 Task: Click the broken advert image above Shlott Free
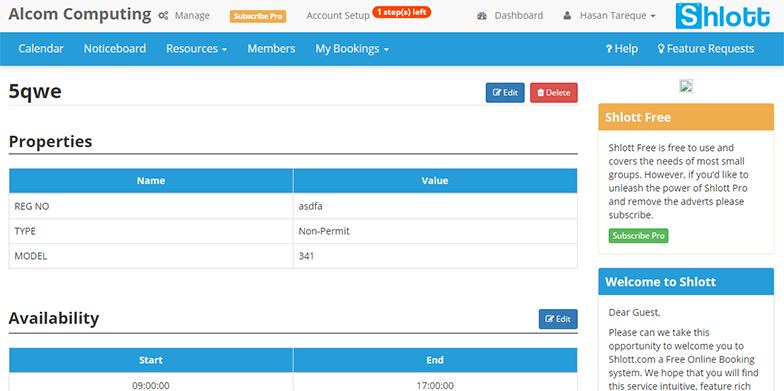point(686,86)
